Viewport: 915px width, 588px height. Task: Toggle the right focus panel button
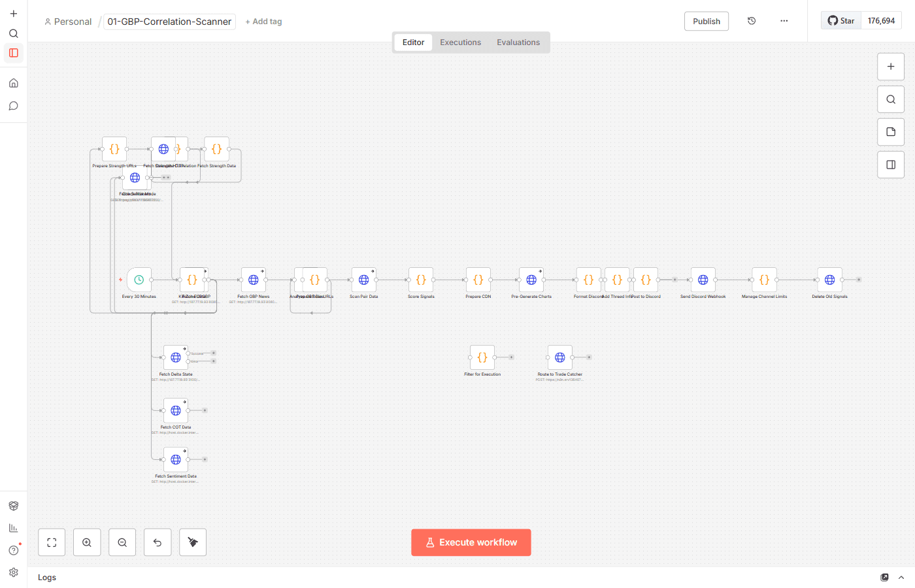point(890,165)
